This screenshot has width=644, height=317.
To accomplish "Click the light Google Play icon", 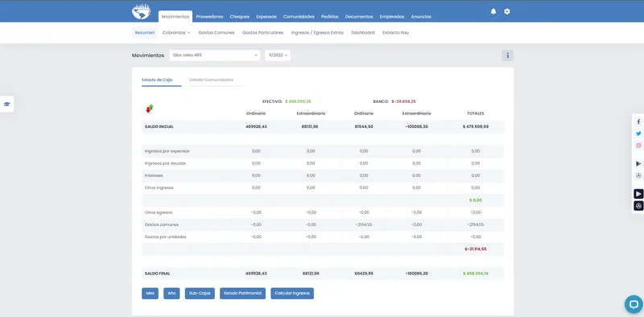I will [638, 163].
